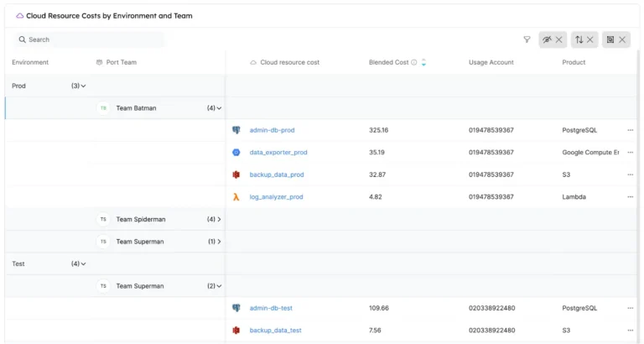Click into the Search field
This screenshot has height=344, width=644.
(x=92, y=39)
